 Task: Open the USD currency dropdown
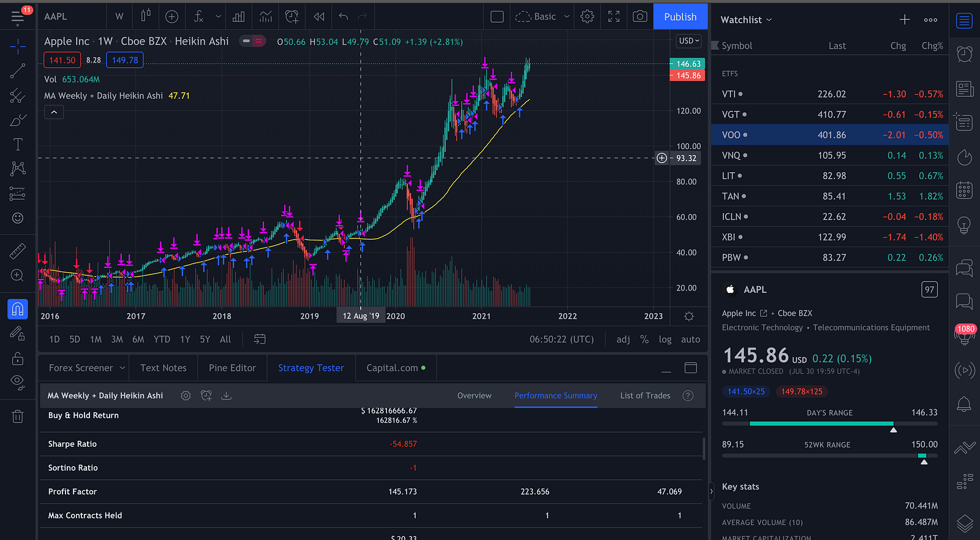click(688, 41)
